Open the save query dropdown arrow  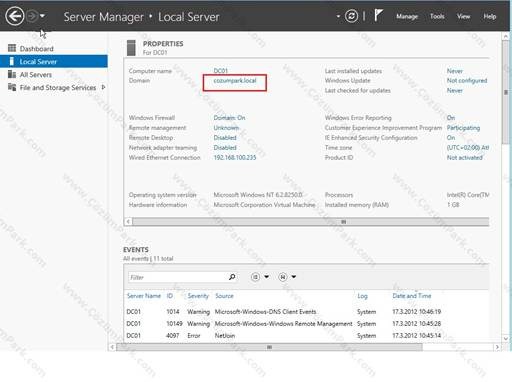point(294,277)
